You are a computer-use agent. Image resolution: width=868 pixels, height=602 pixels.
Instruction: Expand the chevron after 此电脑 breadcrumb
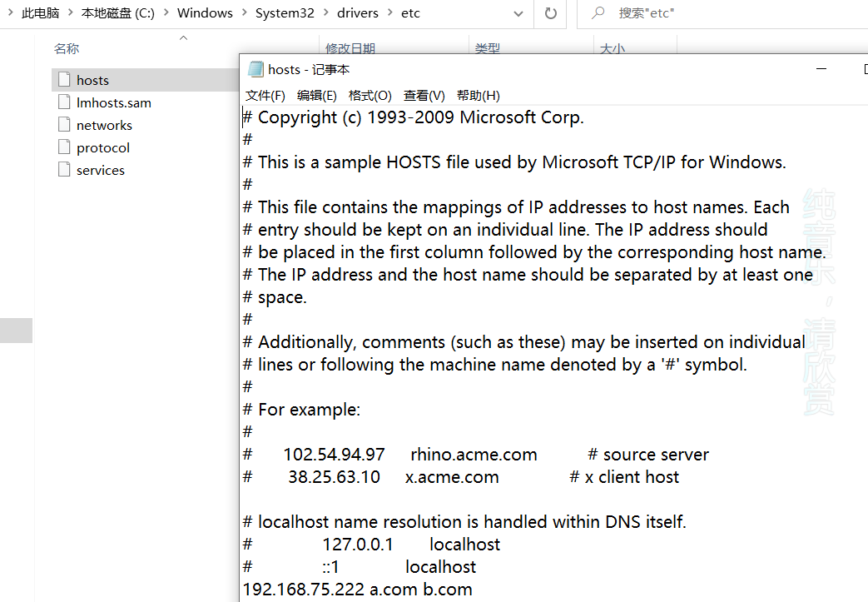(x=70, y=12)
